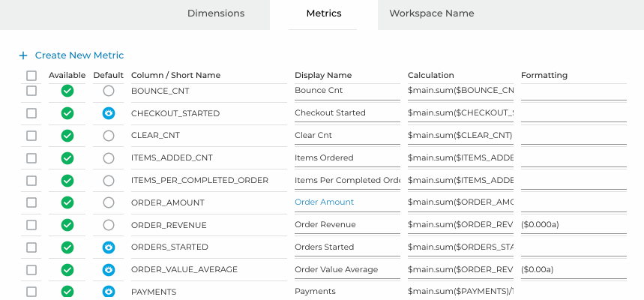Edit Display Name field Items Ordered
Screen dimensions: 644x300
[x=347, y=157]
